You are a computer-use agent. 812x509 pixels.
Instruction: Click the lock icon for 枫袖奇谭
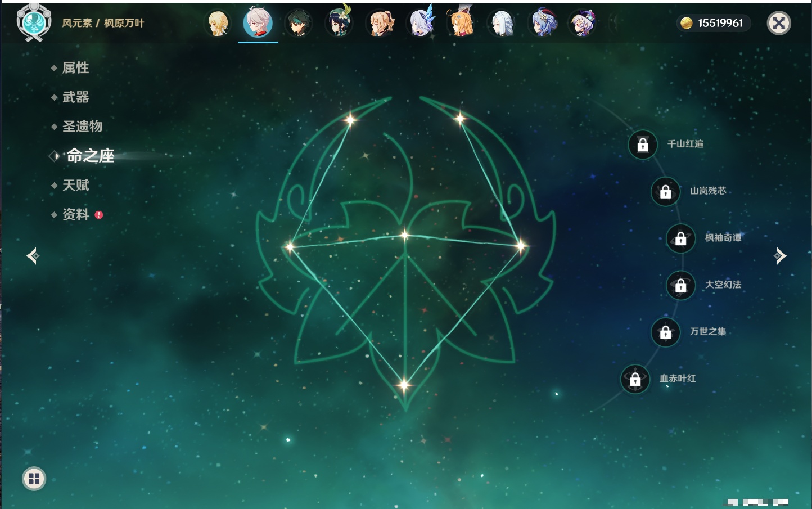tap(681, 238)
